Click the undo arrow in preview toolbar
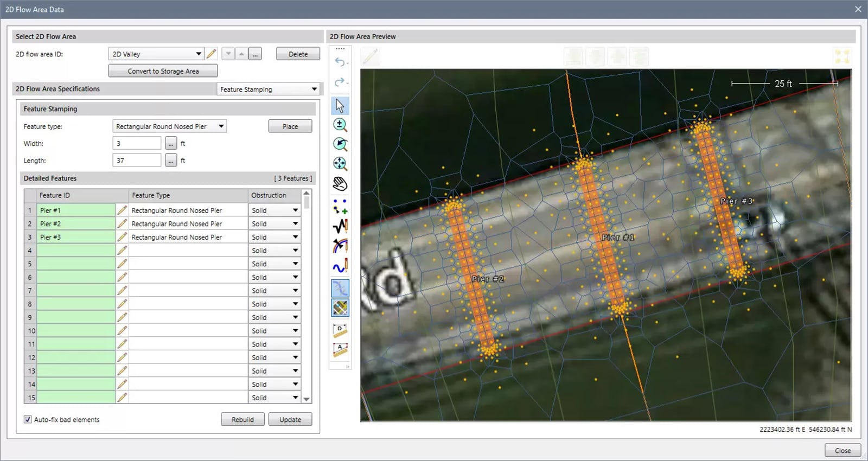This screenshot has width=868, height=461. 340,62
